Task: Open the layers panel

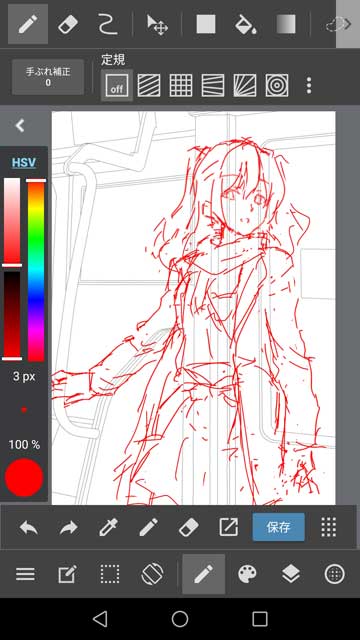Action: (291, 574)
